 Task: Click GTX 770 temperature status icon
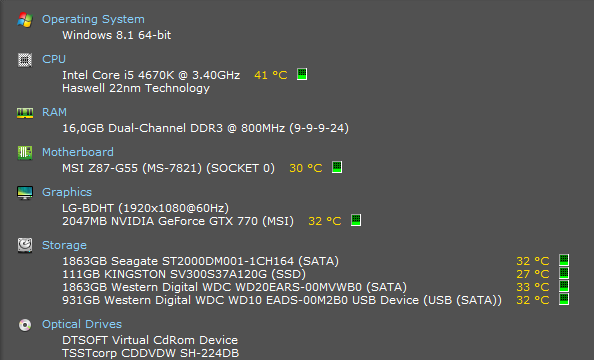click(x=356, y=220)
